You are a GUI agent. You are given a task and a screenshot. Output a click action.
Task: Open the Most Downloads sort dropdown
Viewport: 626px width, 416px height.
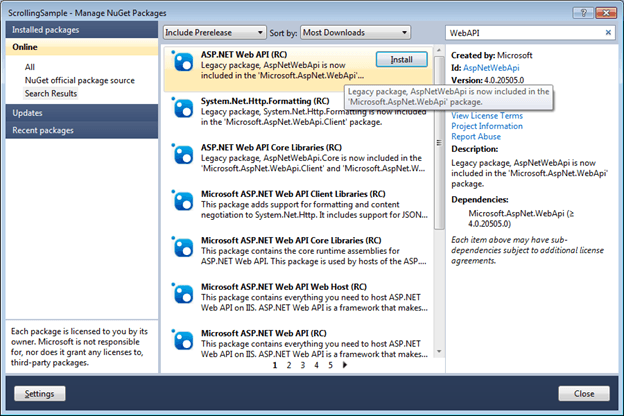point(355,32)
